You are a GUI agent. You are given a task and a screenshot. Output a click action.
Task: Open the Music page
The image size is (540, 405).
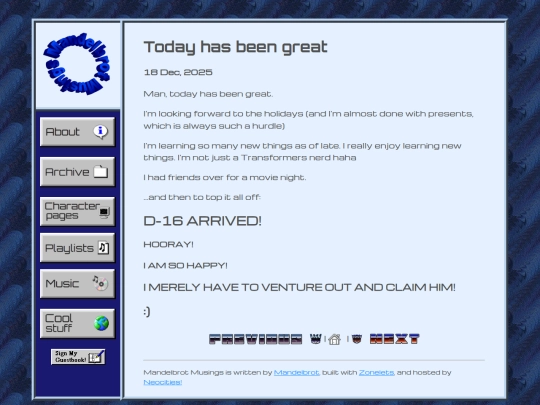tap(77, 283)
